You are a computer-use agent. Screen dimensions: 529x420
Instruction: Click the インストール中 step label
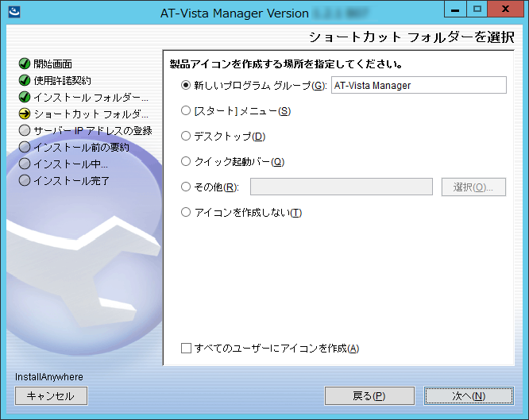(71, 164)
